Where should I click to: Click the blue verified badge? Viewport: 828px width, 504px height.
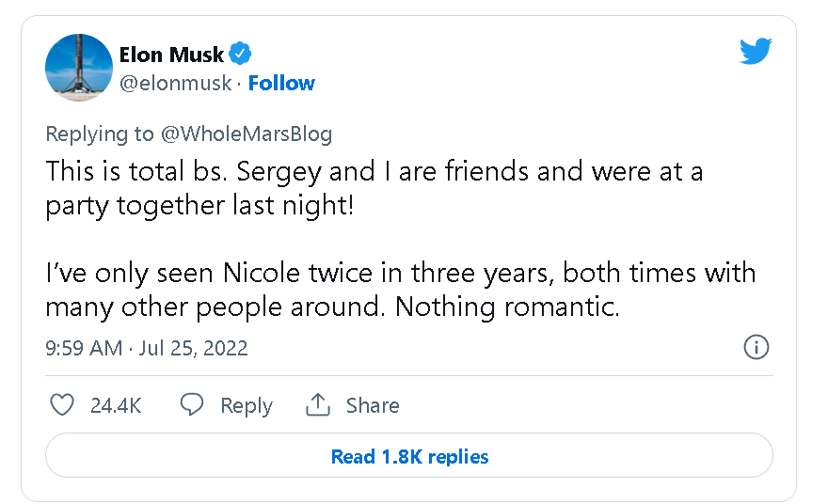(x=241, y=54)
